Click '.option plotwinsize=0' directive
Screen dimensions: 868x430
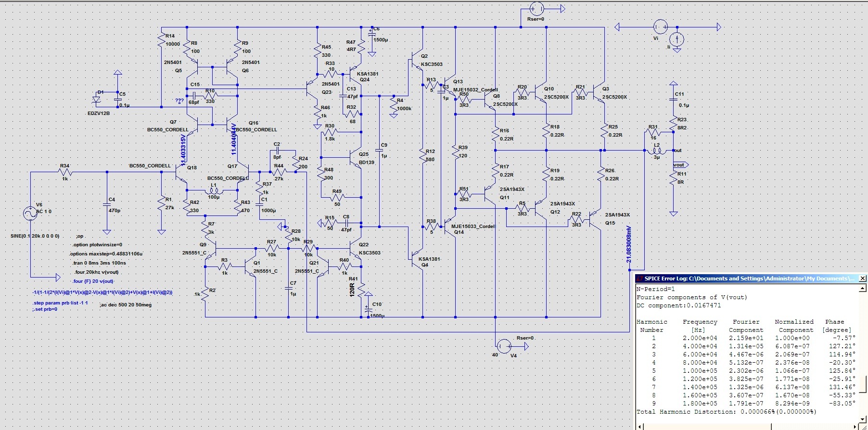click(97, 245)
